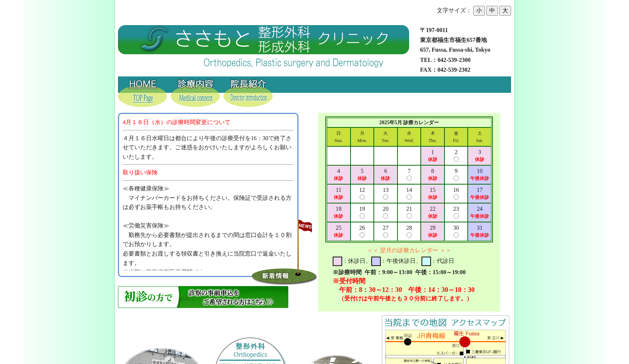Click the open circle for May 12
This screenshot has height=364, width=629.
pyautogui.click(x=362, y=197)
